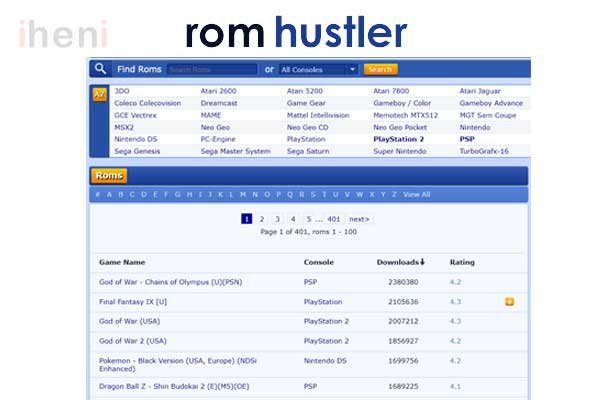Image resolution: width=600 pixels, height=400 pixels.
Task: Click the next> pagination link
Action: click(x=359, y=219)
